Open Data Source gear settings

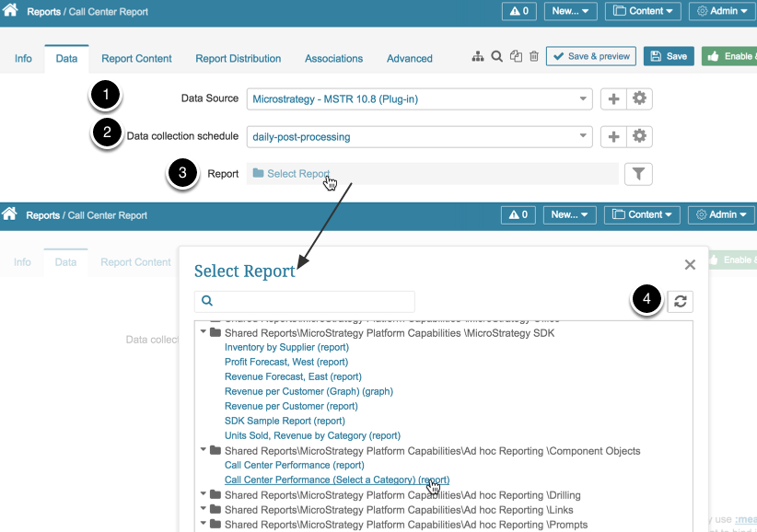click(640, 98)
